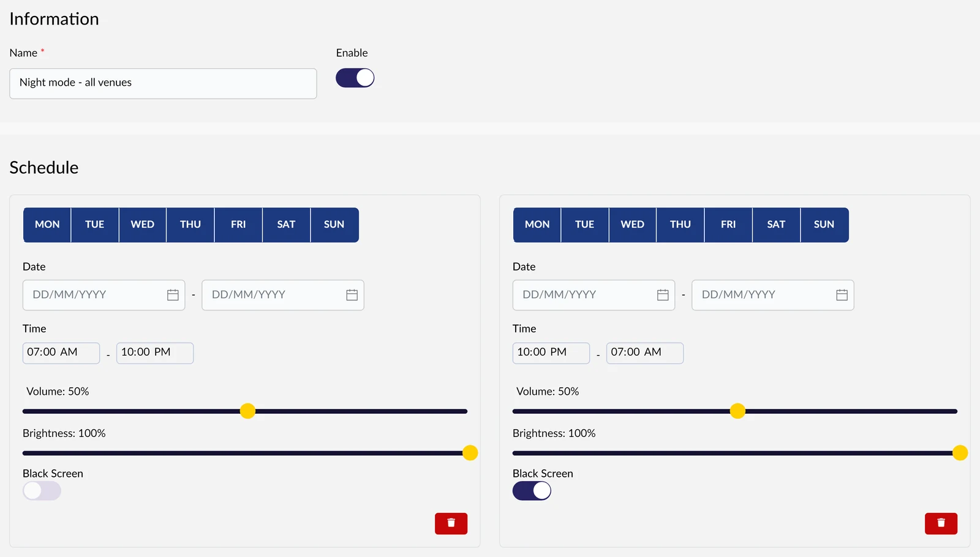Toggle the Enable switch off
The image size is (980, 557).
pyautogui.click(x=355, y=78)
